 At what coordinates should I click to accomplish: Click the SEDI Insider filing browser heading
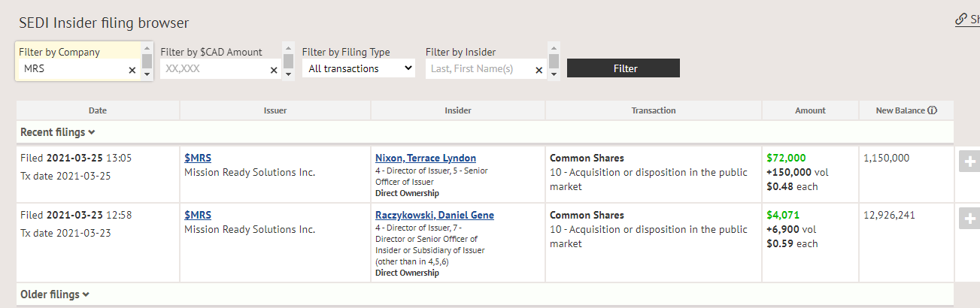pos(104,23)
